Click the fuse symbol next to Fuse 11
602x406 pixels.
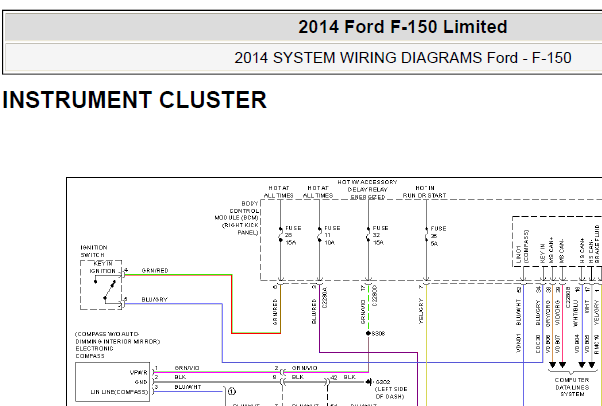click(x=319, y=235)
